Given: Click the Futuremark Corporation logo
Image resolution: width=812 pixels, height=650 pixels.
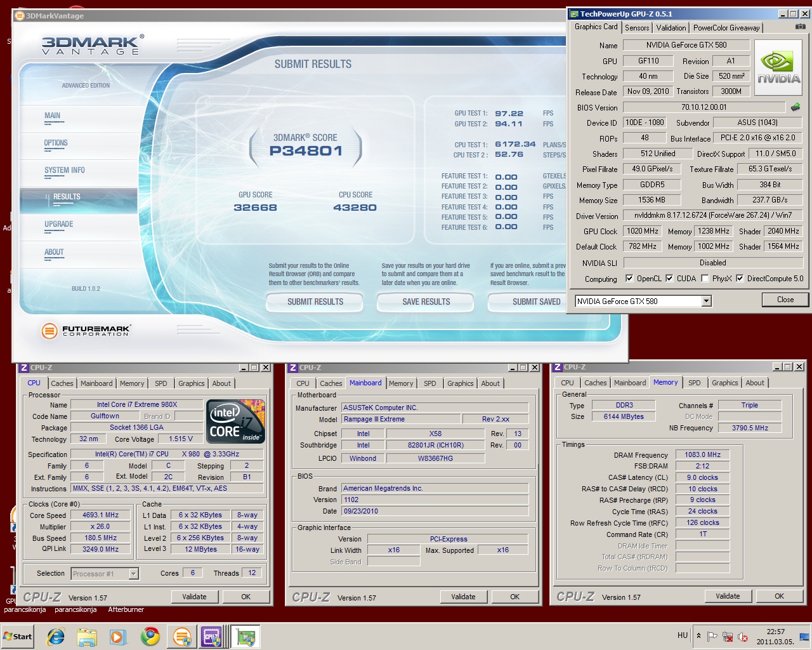Looking at the screenshot, I should pos(86,331).
